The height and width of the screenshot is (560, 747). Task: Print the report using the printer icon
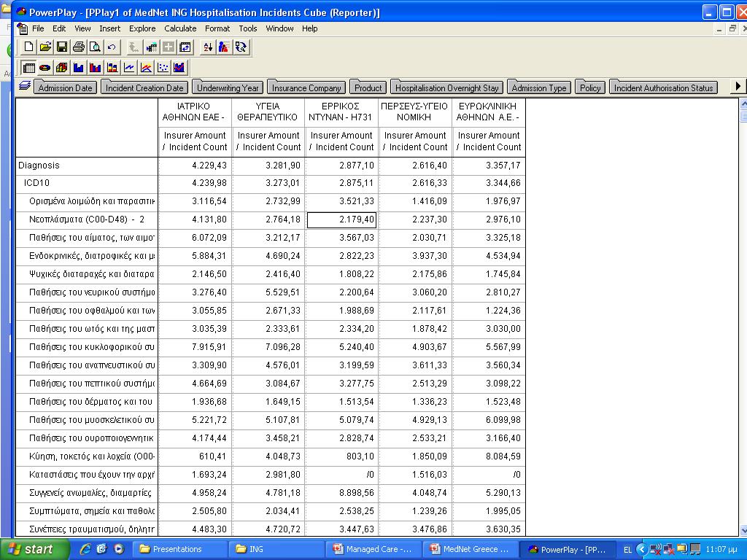point(79,47)
